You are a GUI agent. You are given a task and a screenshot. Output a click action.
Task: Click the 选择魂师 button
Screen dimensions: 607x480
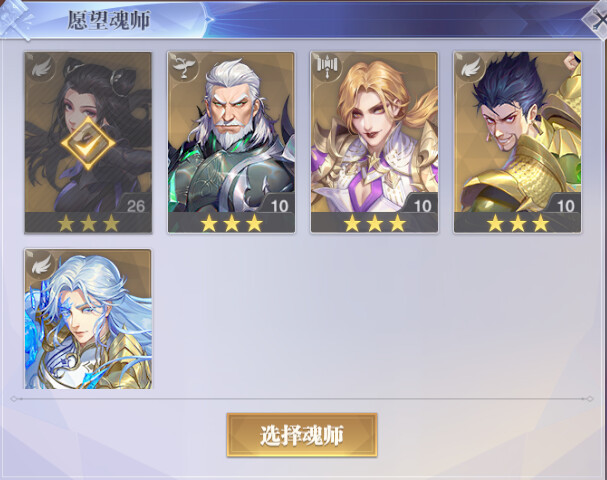302,435
